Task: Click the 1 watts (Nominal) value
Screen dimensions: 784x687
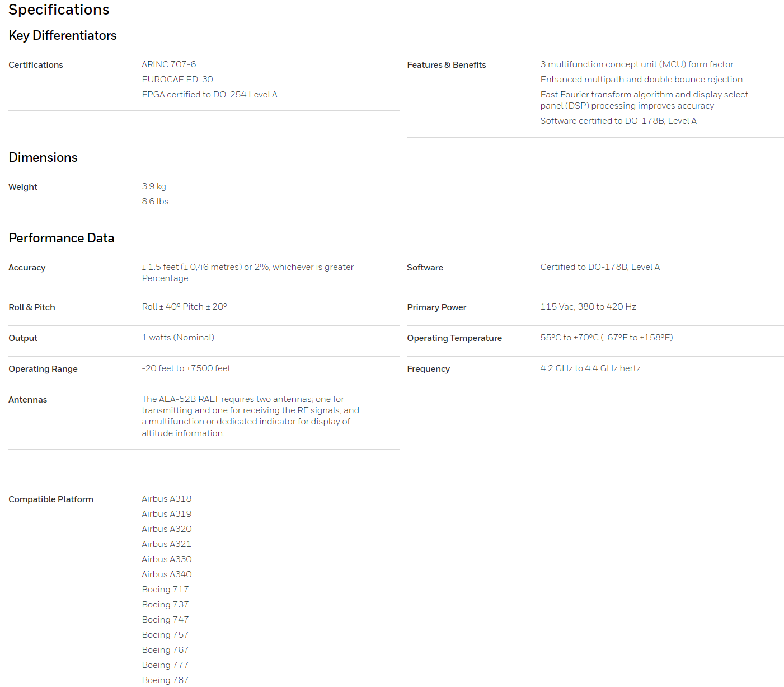Action: pos(178,338)
